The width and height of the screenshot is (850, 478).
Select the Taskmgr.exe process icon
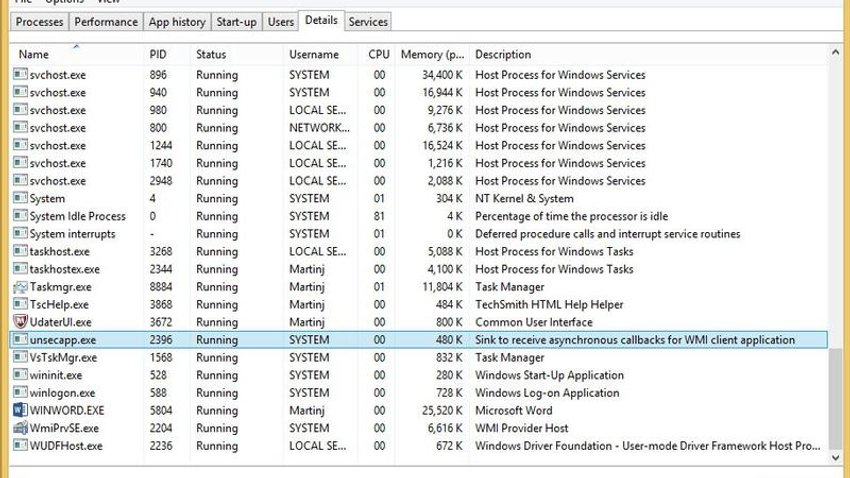[x=20, y=286]
